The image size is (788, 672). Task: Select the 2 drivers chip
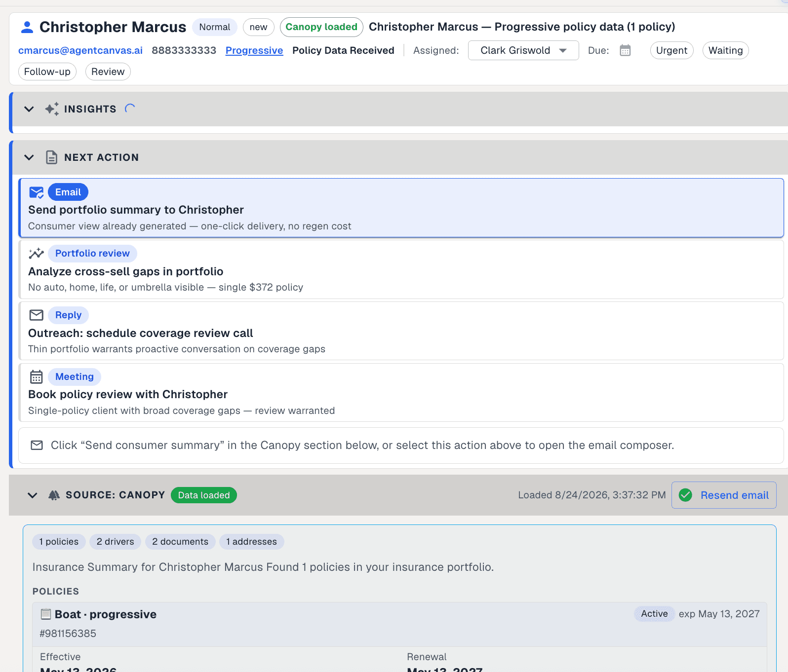[115, 542]
